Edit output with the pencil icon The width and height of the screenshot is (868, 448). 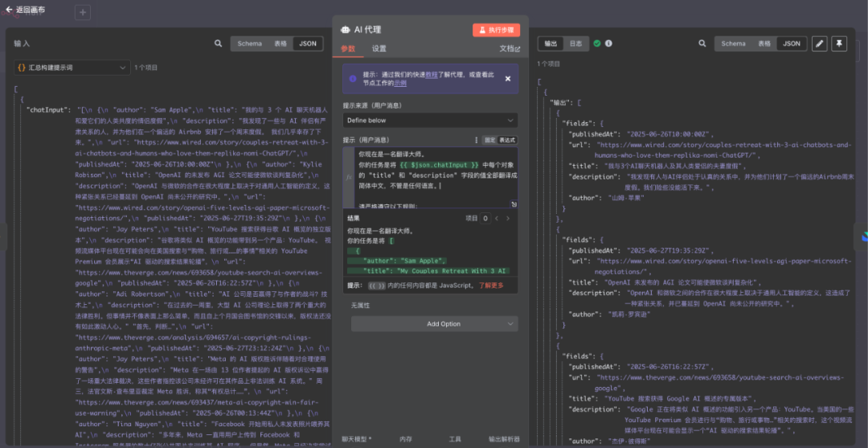point(819,43)
